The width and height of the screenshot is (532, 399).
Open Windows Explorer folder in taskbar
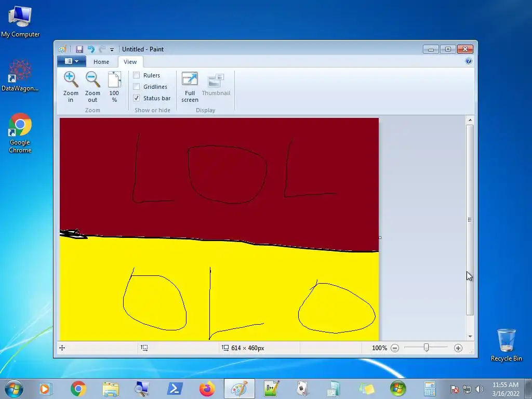[111, 389]
